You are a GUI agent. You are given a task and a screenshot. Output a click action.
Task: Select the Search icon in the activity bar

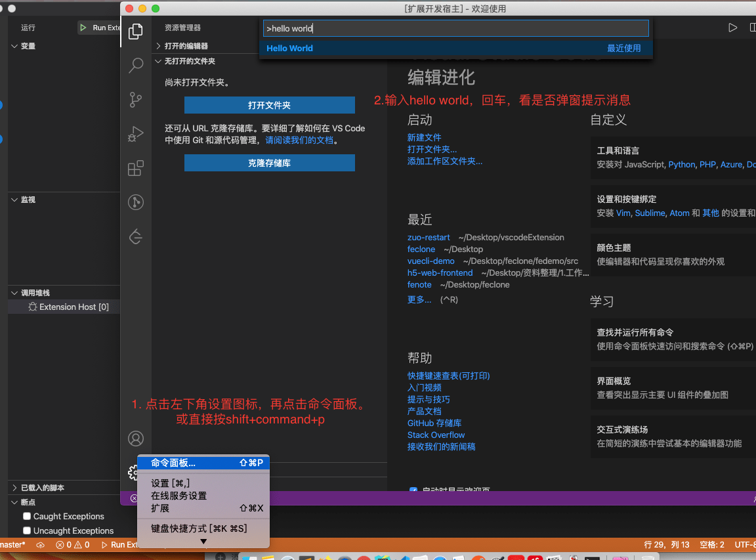click(135, 66)
